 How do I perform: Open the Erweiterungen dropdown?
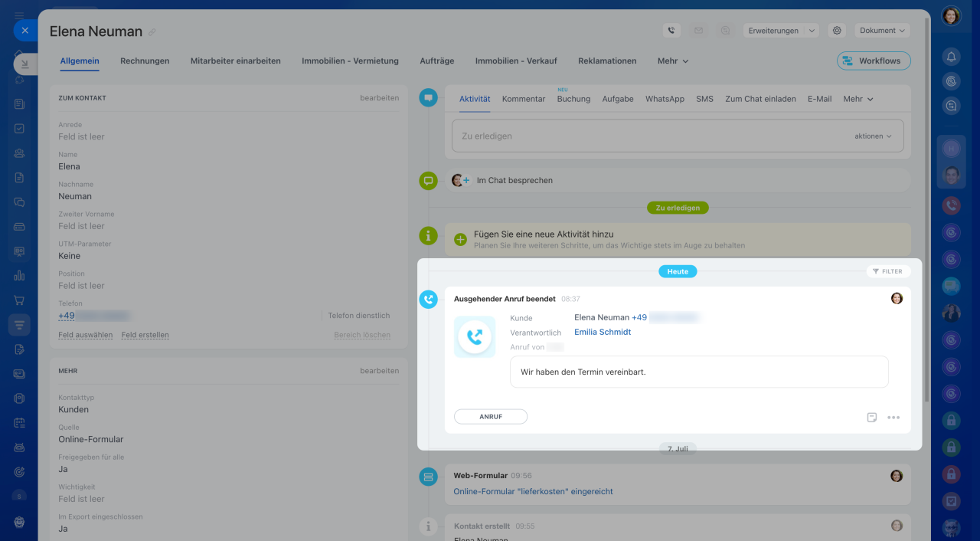point(781,31)
